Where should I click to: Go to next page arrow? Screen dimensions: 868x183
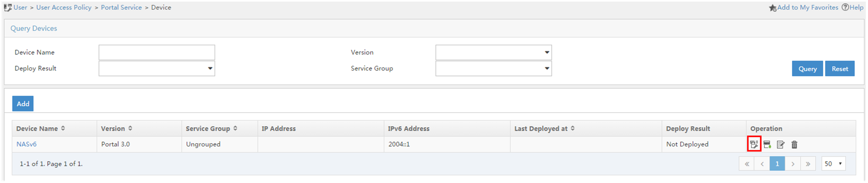click(793, 164)
